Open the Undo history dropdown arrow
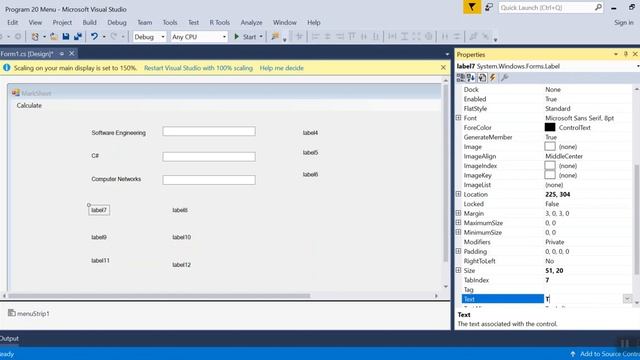Screen dimensions: 640x360 coord(104,37)
